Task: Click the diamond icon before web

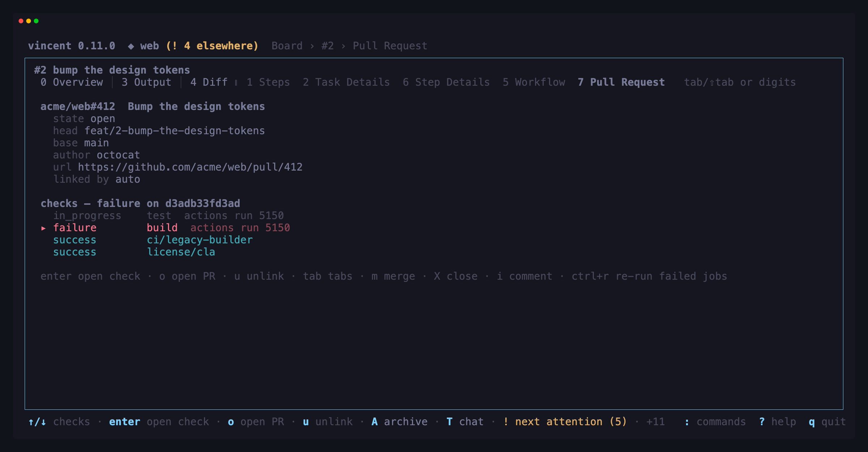Action: (x=131, y=46)
